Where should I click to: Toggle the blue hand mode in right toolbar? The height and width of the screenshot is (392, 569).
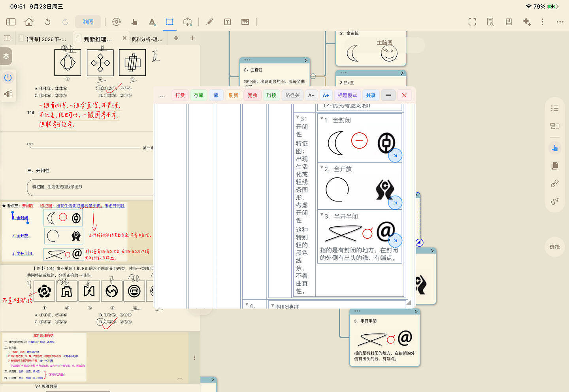555,148
